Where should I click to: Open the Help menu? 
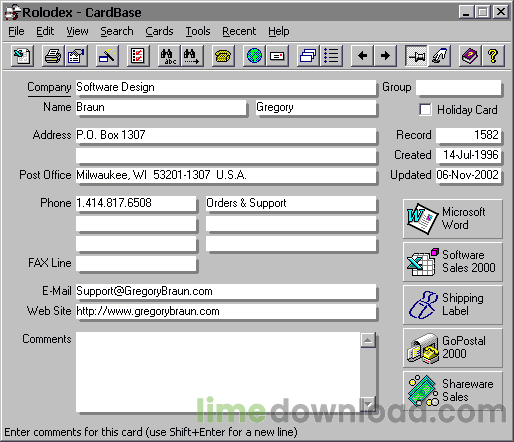click(279, 31)
